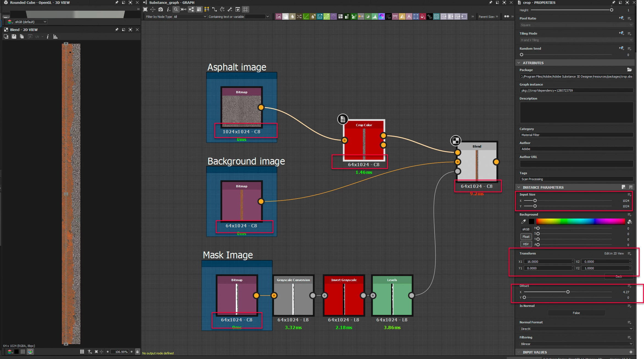
Task: Click the Package folder open icon
Action: click(629, 70)
